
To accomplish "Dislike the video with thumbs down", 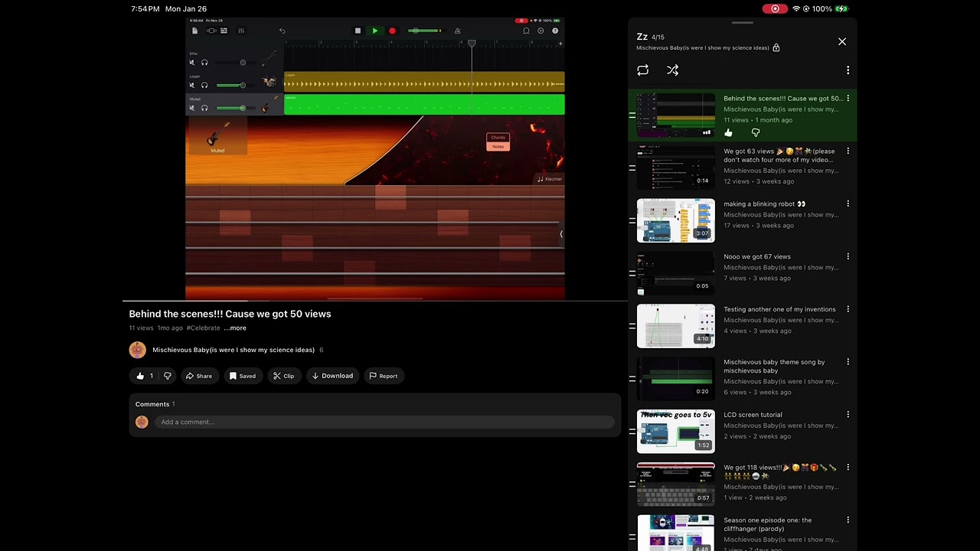I will click(168, 376).
